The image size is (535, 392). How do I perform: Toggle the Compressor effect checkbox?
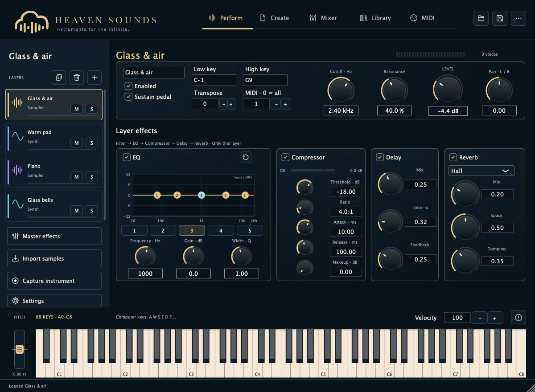pos(285,157)
